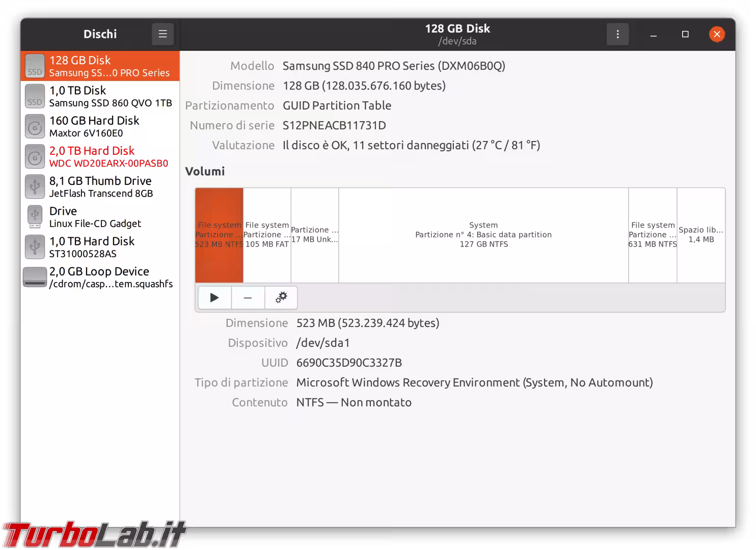Click the /dev/sda1 device value
The image size is (756, 550).
click(x=323, y=343)
